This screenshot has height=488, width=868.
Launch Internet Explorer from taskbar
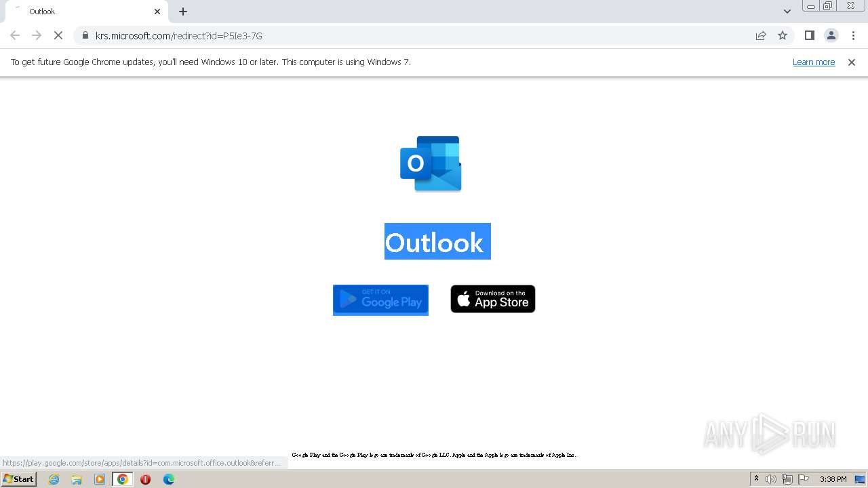pyautogui.click(x=54, y=479)
